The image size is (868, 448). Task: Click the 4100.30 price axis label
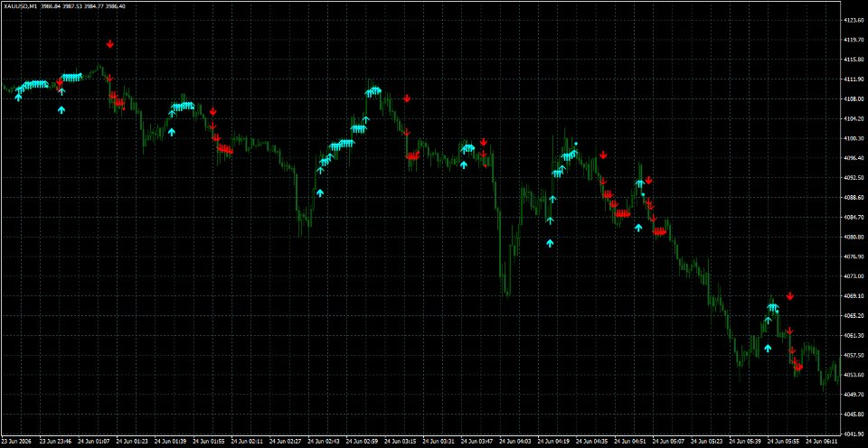[854, 138]
